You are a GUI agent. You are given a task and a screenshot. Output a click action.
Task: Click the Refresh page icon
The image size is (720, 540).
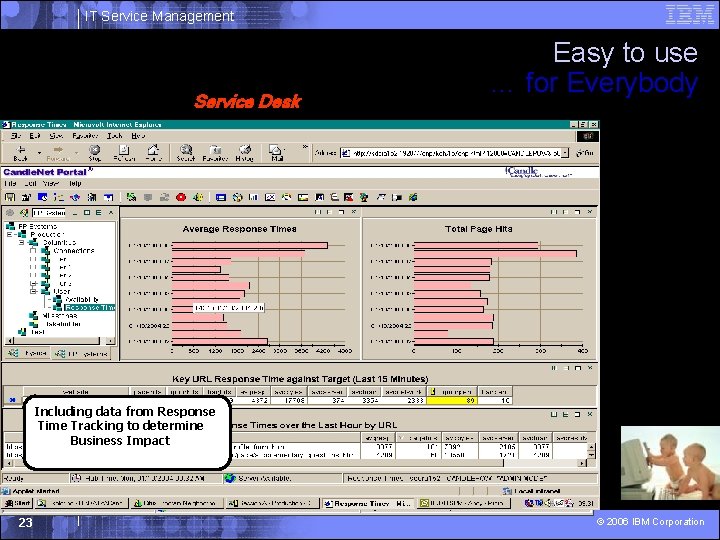[x=124, y=153]
